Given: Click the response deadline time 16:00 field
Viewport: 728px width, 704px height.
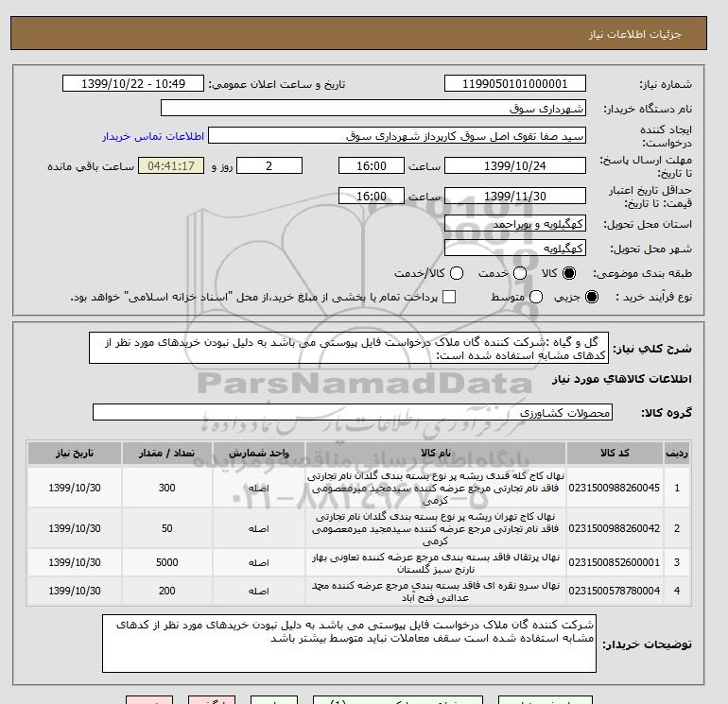Looking at the screenshot, I should (x=372, y=165).
